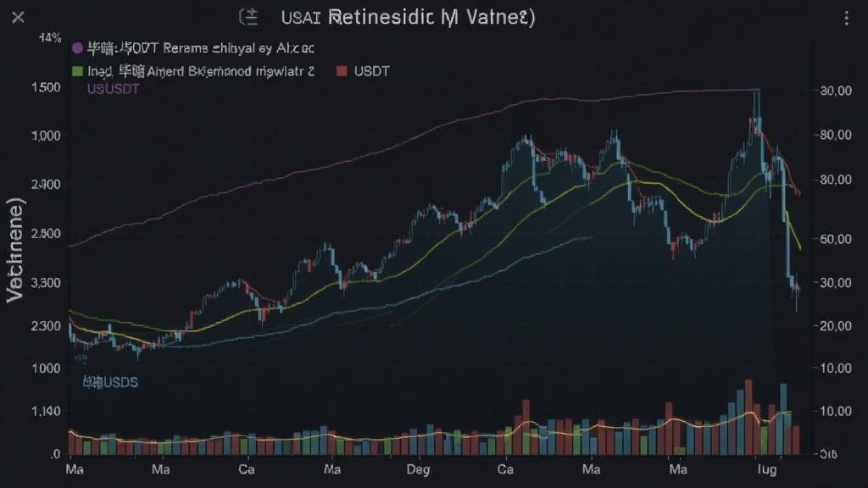This screenshot has height=488, width=868.
Task: Click the 1500 label on the left axis
Action: [x=47, y=87]
